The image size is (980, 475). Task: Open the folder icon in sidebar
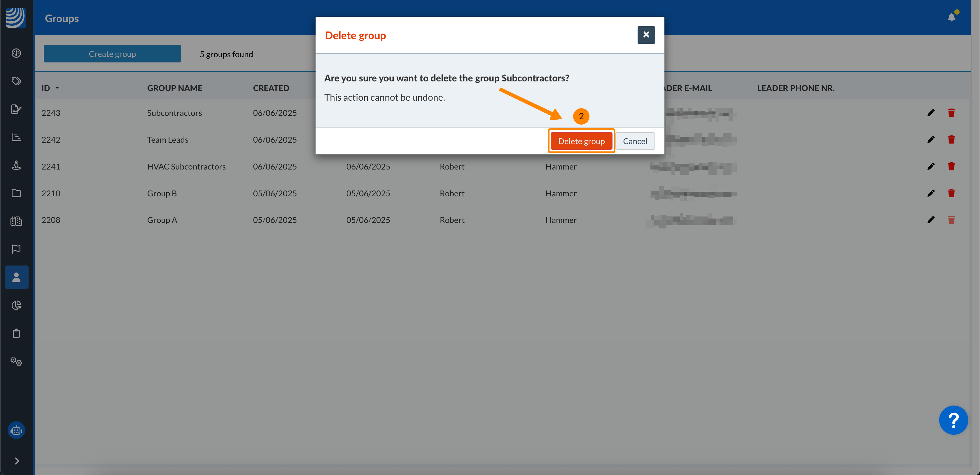coord(16,193)
